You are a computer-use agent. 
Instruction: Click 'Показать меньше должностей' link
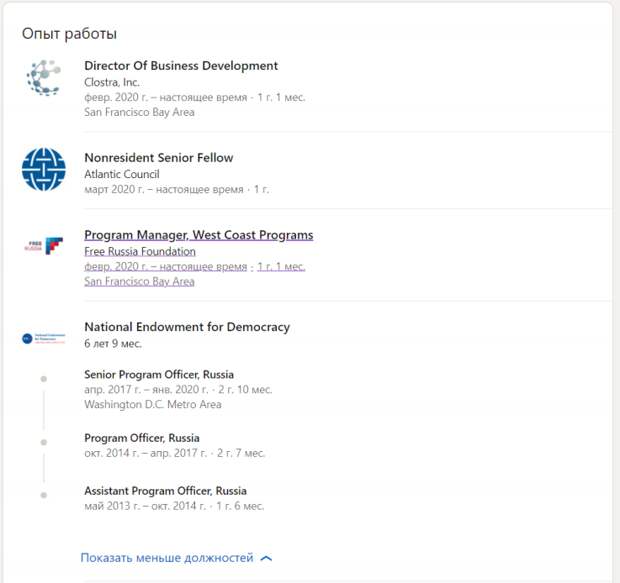[167, 558]
